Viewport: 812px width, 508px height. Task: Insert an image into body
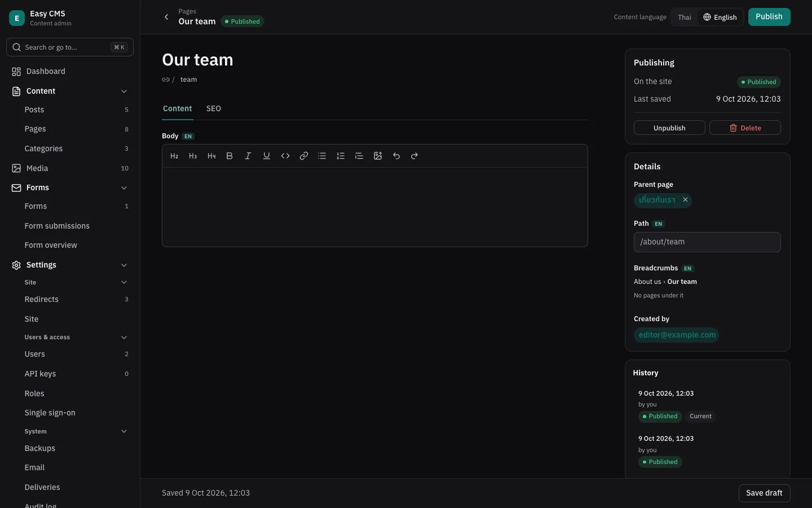coord(378,156)
